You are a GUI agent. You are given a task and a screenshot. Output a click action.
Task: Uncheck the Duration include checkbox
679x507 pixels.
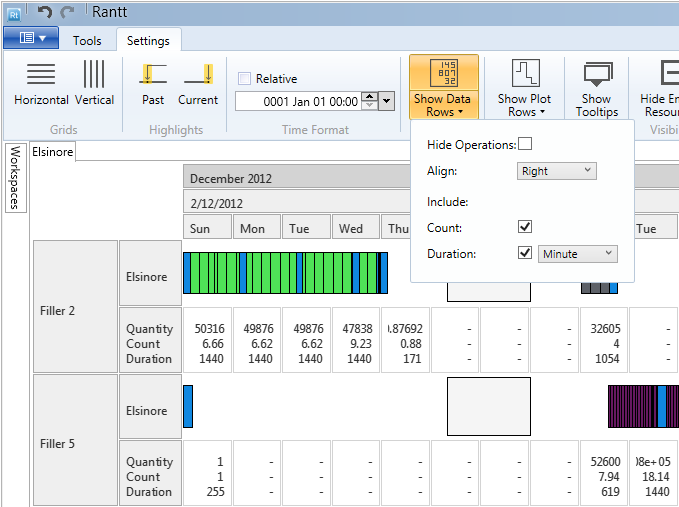tap(525, 253)
